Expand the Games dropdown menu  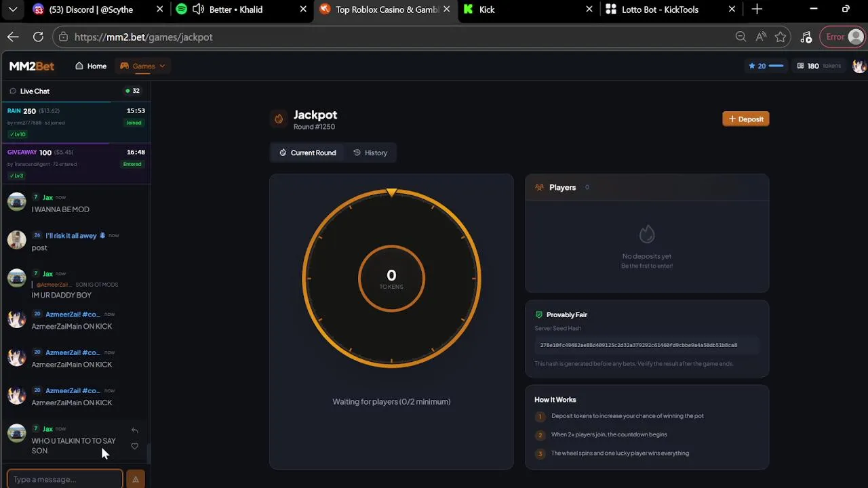coord(142,66)
